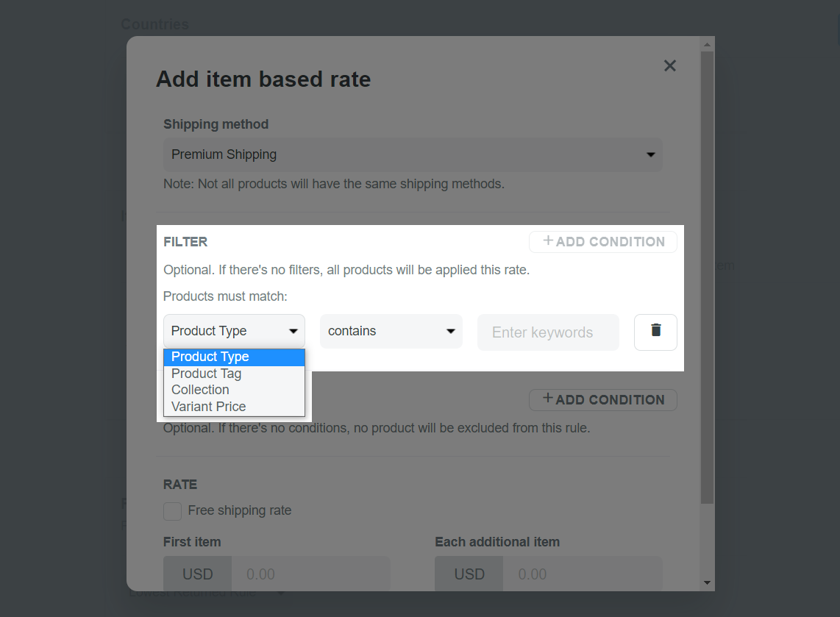Open the contains operator dropdown
Screen dimensions: 840x617
pyautogui.click(x=391, y=331)
